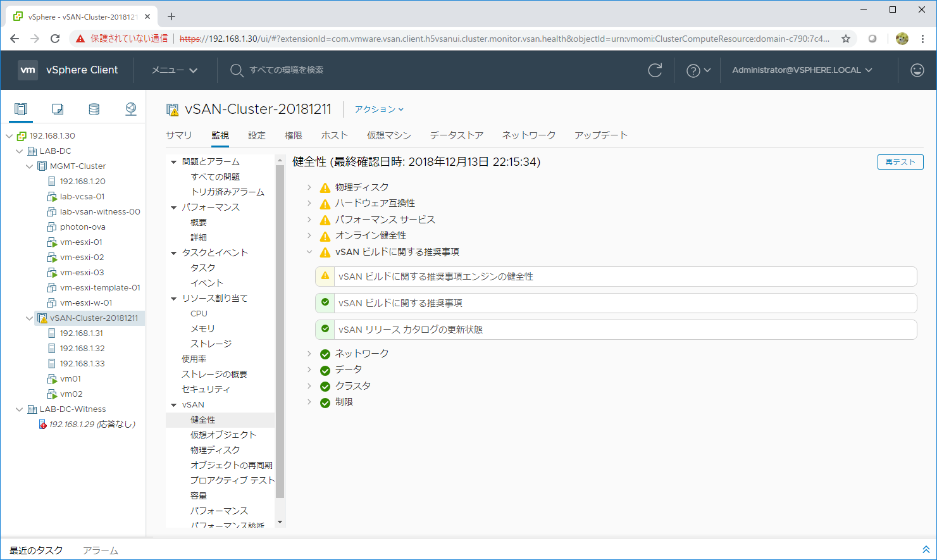
Task: Switch to the 権限 tab
Action: click(x=294, y=135)
